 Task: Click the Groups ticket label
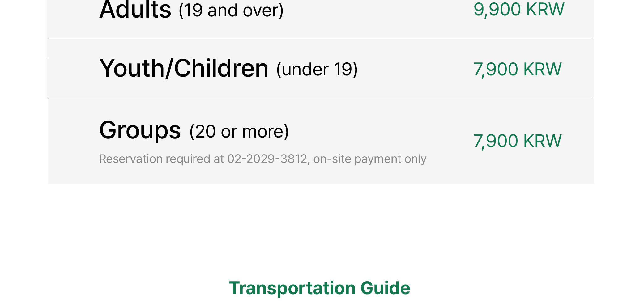(140, 130)
